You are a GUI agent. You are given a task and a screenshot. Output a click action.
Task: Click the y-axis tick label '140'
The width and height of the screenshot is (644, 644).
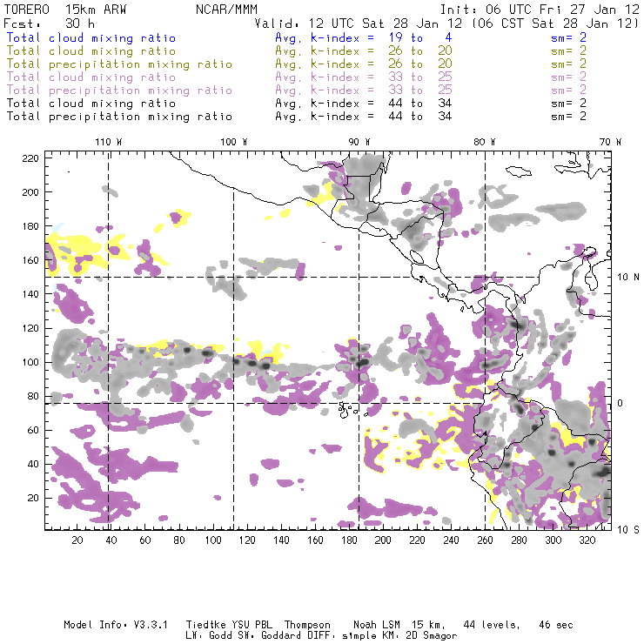(30, 294)
